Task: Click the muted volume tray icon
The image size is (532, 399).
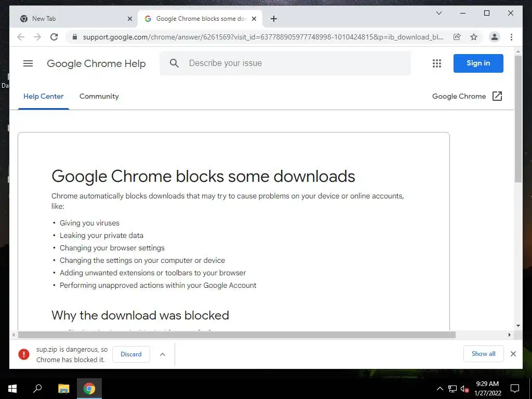Action: pyautogui.click(x=464, y=389)
